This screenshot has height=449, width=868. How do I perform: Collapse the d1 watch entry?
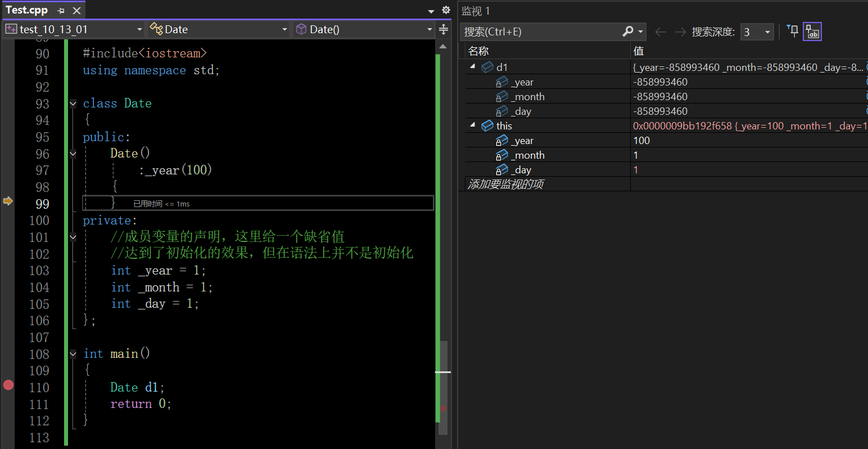coord(473,66)
